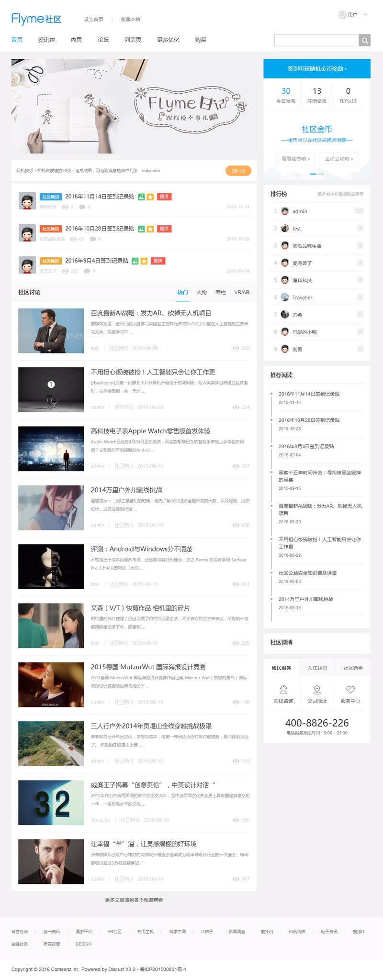Click 收藏本站 link
The height and width of the screenshot is (980, 383).
click(130, 20)
